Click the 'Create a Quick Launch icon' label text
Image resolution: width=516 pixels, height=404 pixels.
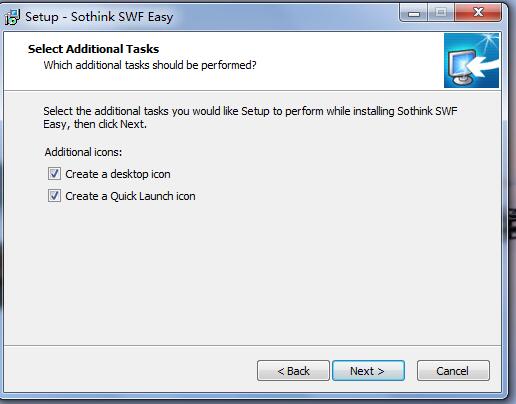click(x=130, y=196)
